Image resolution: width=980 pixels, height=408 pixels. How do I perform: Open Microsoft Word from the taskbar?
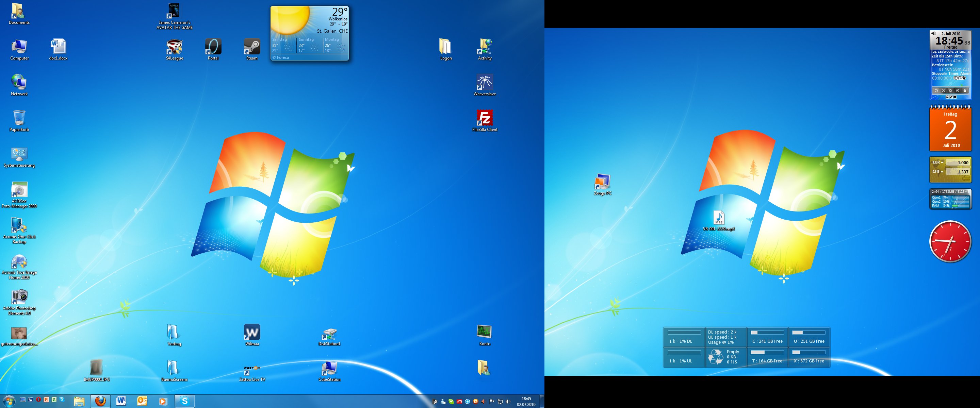(121, 401)
